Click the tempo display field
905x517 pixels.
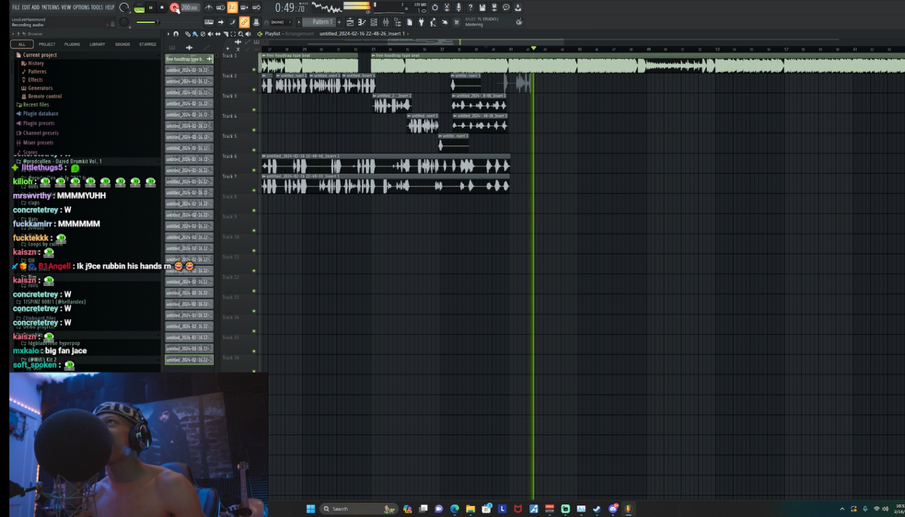coord(190,8)
